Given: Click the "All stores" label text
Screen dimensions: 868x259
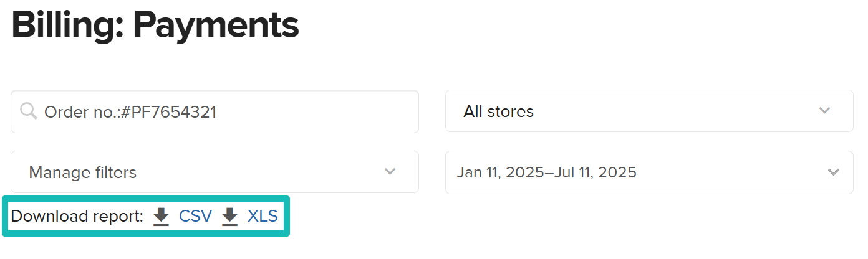Looking at the screenshot, I should coord(498,111).
